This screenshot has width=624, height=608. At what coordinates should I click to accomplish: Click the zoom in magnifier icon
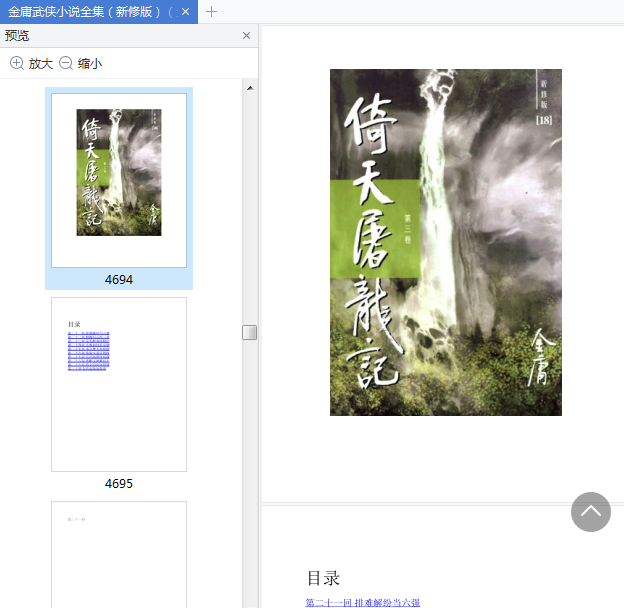(17, 63)
